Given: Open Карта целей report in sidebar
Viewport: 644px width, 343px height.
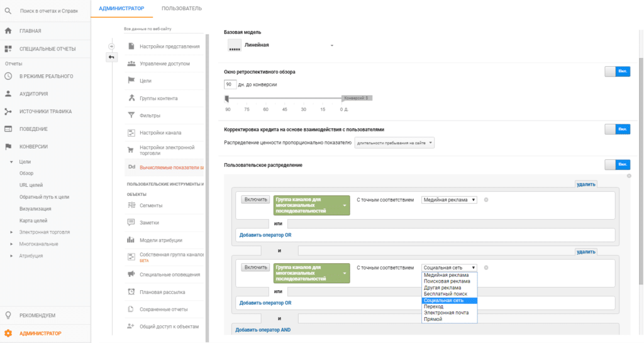Looking at the screenshot, I should point(33,220).
